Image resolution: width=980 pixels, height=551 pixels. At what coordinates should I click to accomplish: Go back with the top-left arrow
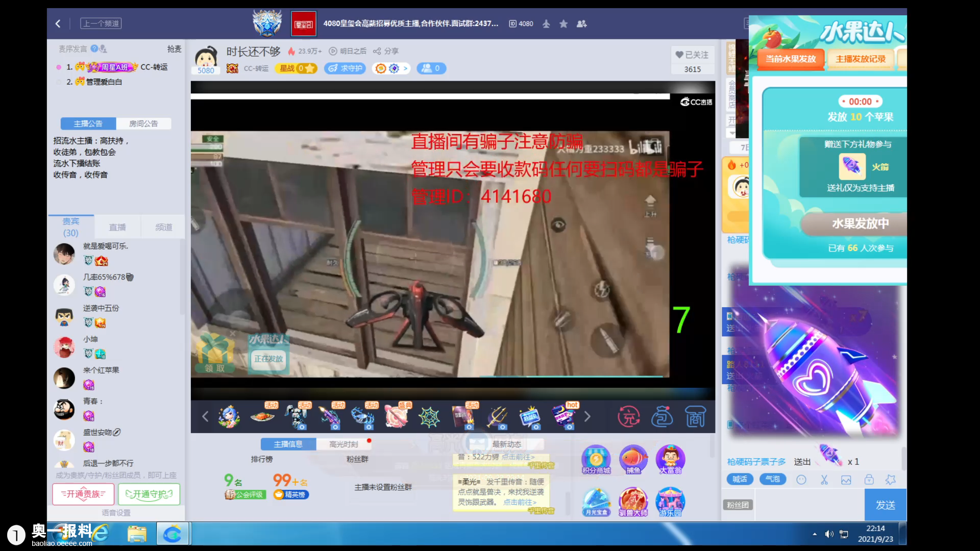click(x=58, y=23)
